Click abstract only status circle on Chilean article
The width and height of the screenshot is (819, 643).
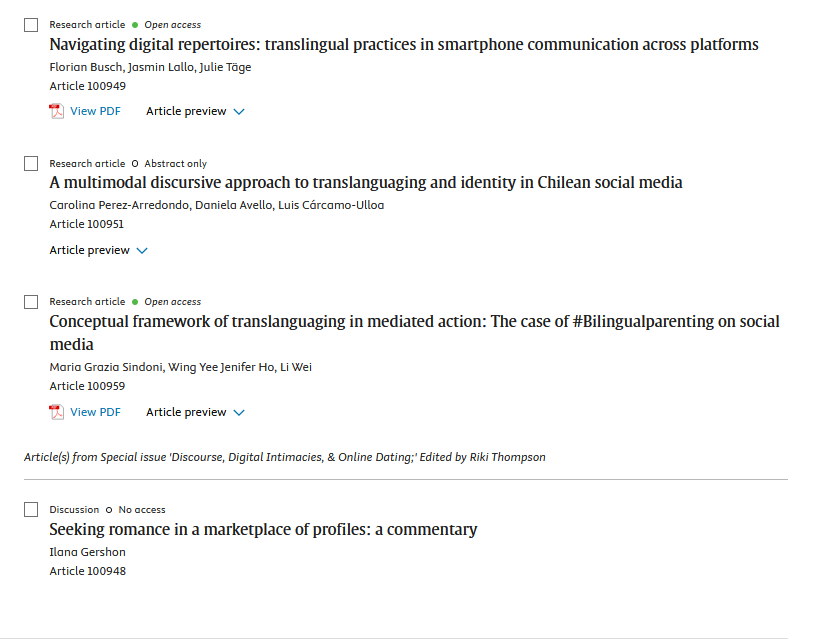(x=135, y=163)
